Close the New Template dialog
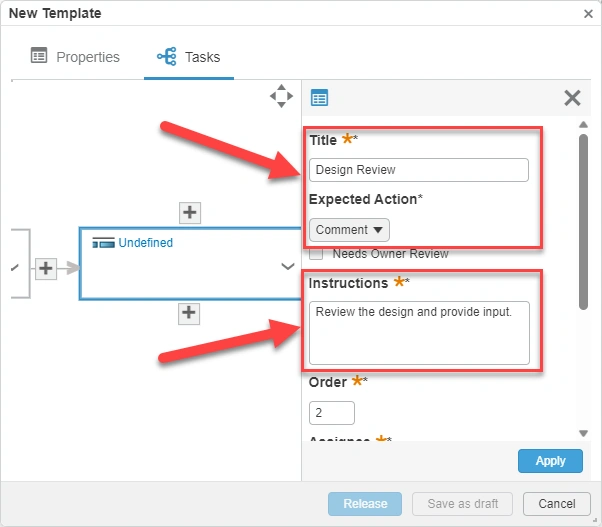 pos(588,14)
